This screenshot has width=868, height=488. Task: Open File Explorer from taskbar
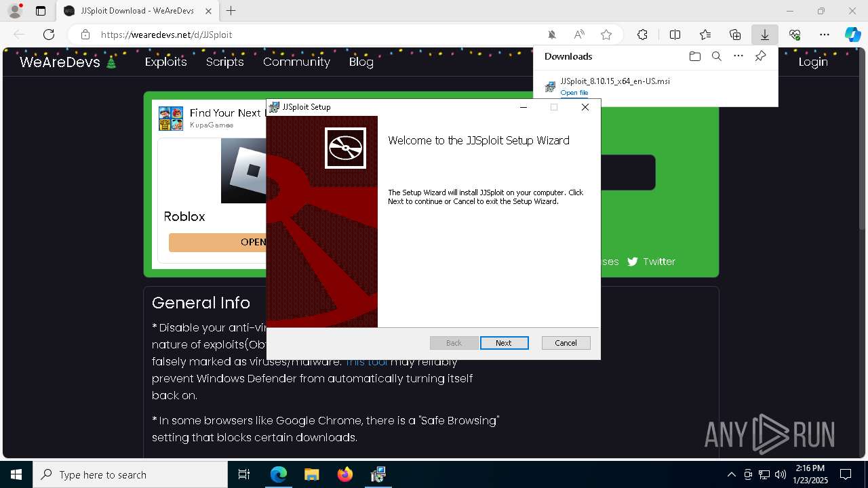(x=311, y=474)
